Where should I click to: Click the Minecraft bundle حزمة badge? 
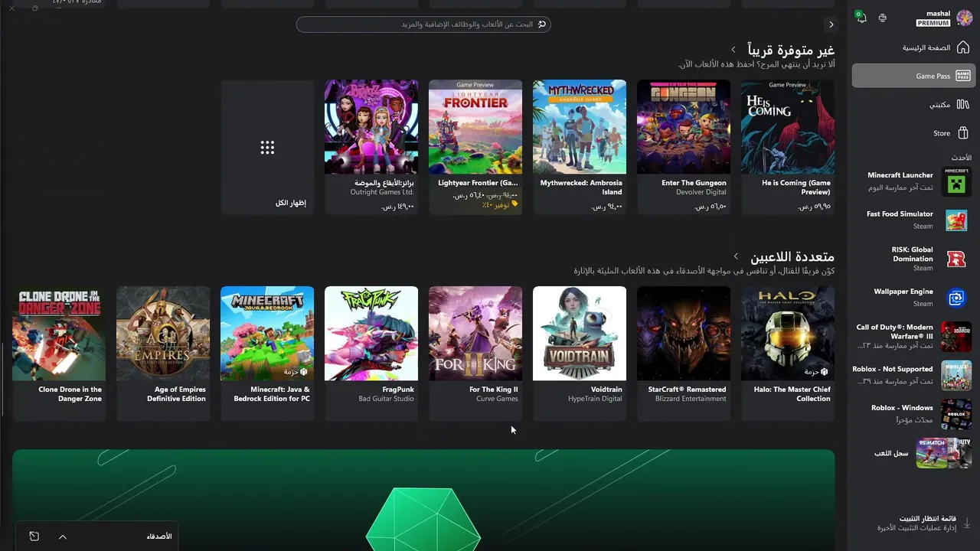(296, 371)
